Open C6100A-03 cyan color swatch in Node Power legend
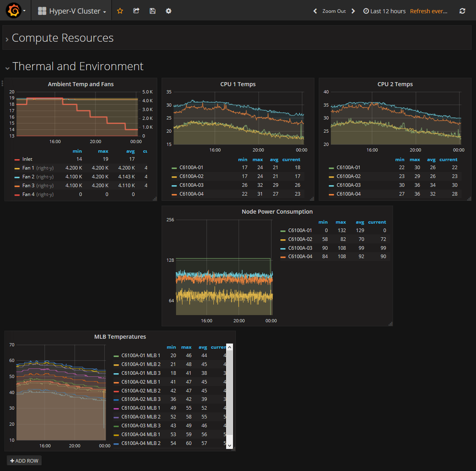 [x=283, y=249]
